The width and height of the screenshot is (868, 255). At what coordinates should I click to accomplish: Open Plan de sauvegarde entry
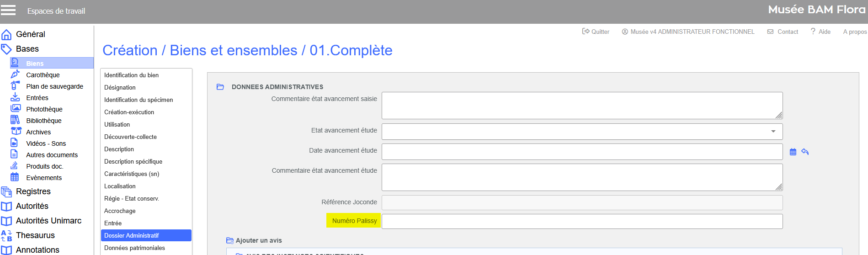(54, 86)
